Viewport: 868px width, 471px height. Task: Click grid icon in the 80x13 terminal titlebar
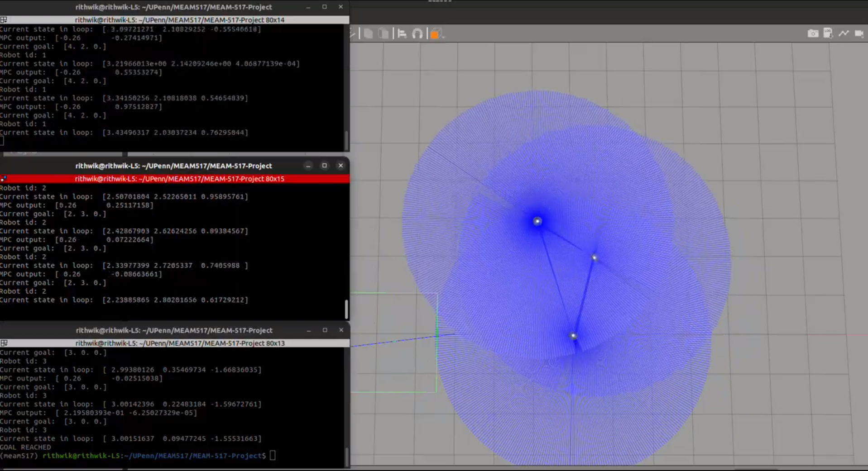[4, 343]
